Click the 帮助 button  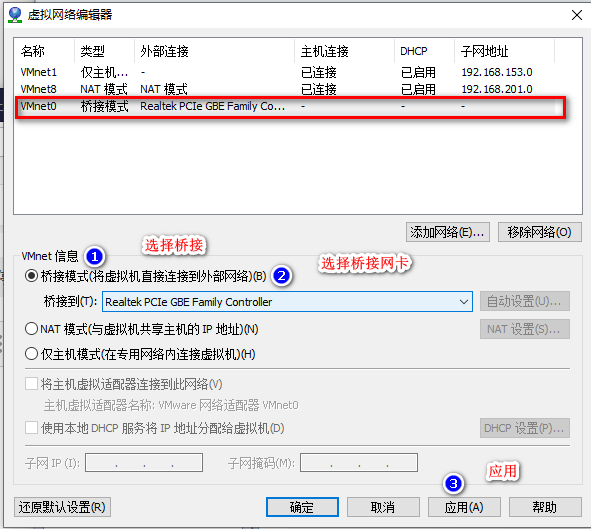[545, 507]
